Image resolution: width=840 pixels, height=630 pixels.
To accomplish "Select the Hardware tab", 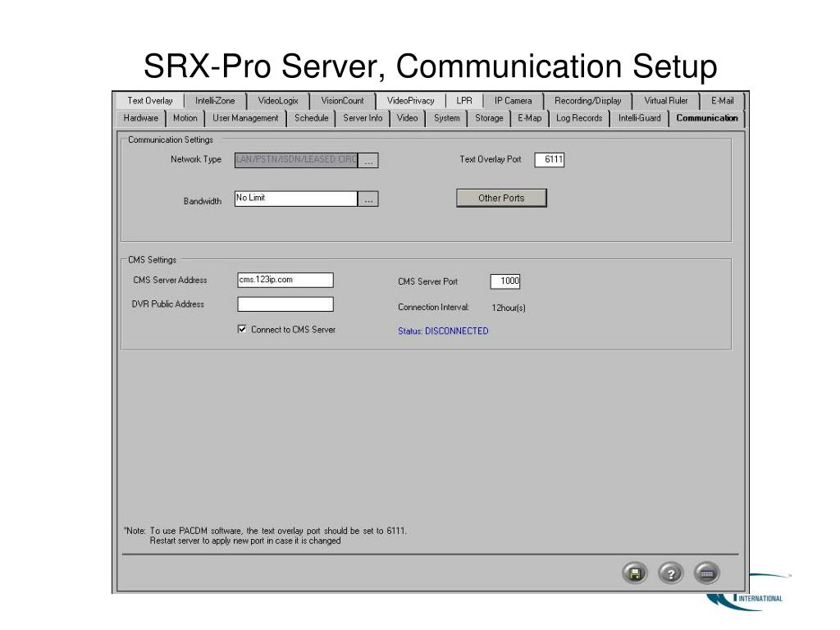I will pyautogui.click(x=141, y=118).
